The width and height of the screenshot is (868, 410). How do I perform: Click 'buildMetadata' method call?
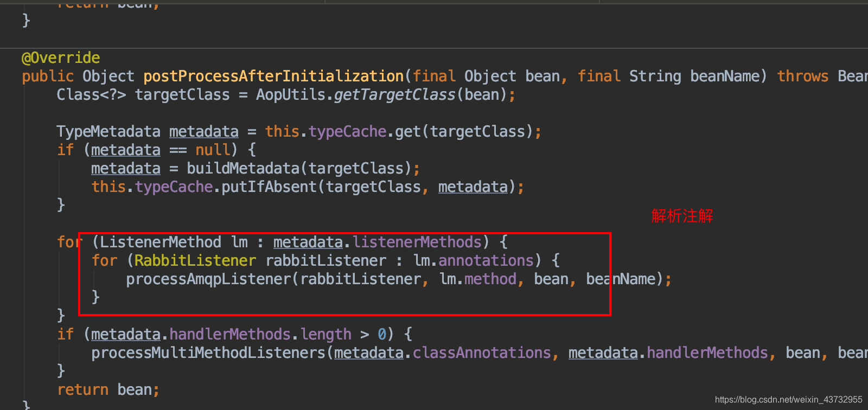[x=243, y=168]
